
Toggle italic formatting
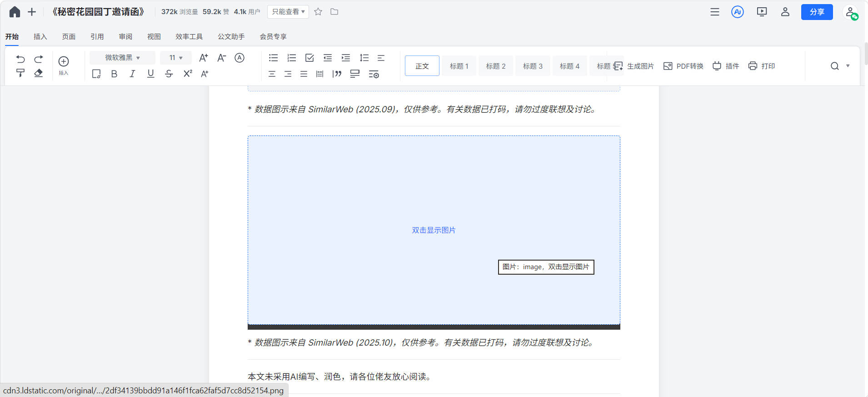point(132,74)
